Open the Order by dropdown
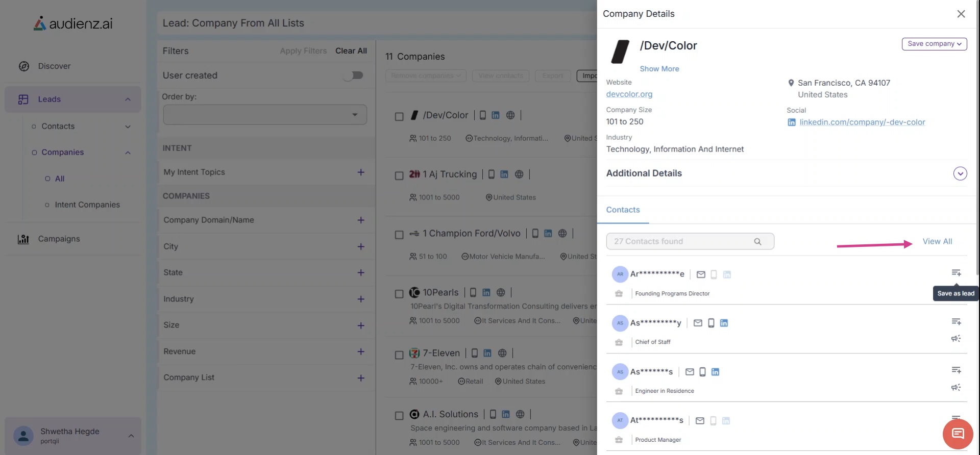Screen dimensions: 980x455 264,115
